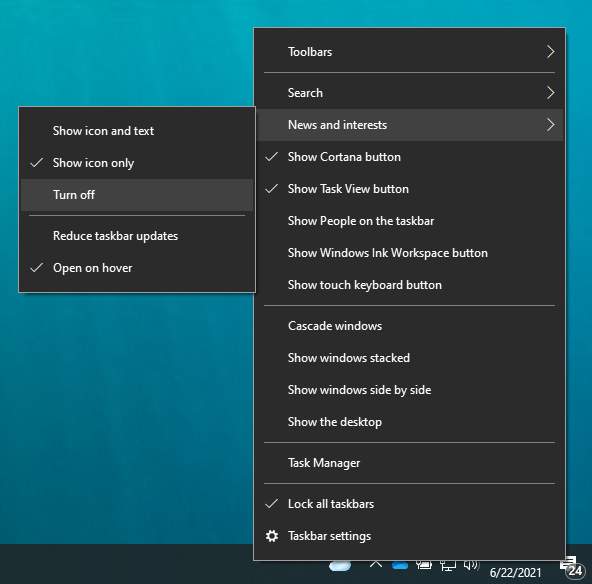Enable Show Windows Ink Workspace button
The width and height of the screenshot is (592, 584).
pos(410,253)
